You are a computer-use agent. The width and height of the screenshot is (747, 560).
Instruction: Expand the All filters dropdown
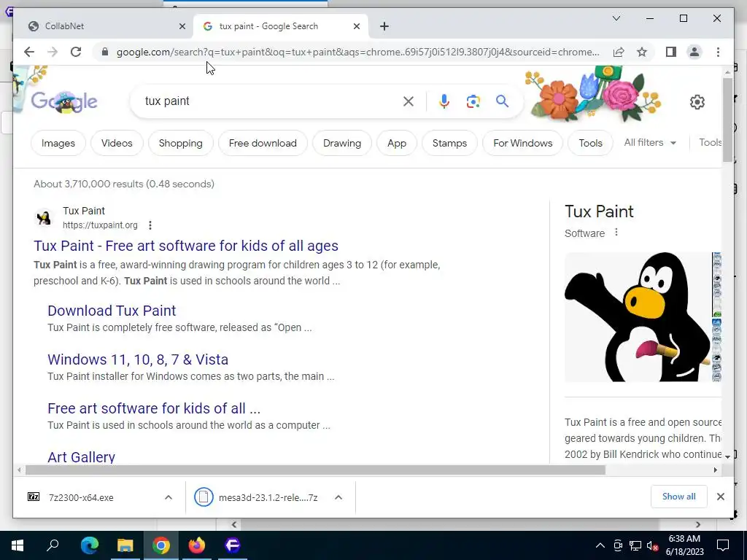[x=650, y=142]
